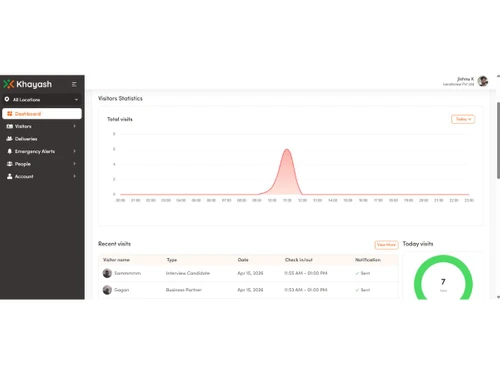Click the Business Partner type cell
The image size is (500, 375).
click(x=184, y=290)
